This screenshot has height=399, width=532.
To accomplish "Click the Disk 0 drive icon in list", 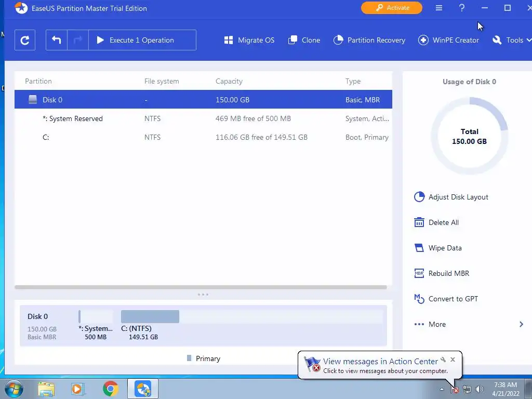I will point(33,99).
